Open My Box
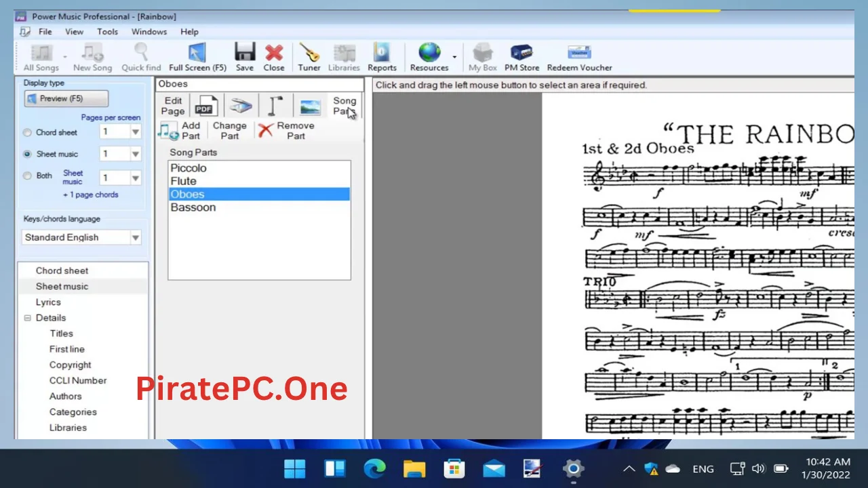The height and width of the screenshot is (488, 868). point(483,58)
